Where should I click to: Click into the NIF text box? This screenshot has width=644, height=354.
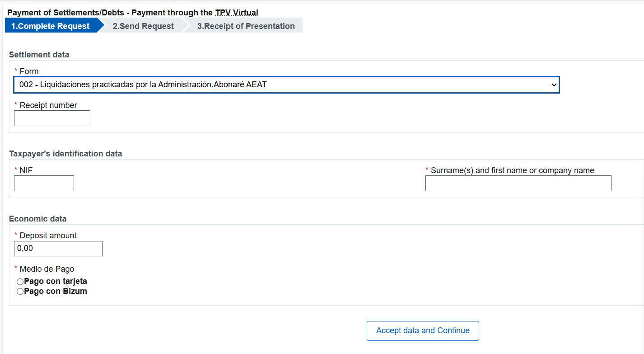coord(44,184)
